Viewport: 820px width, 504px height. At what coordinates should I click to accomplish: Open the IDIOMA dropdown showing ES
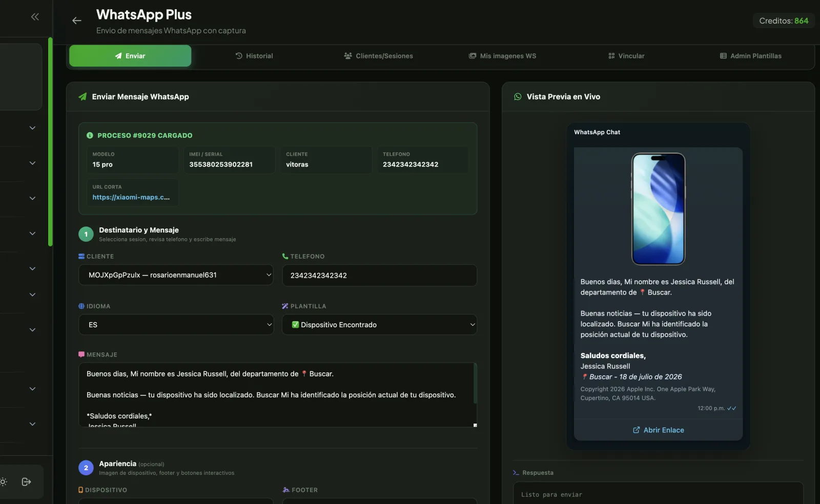click(x=176, y=325)
